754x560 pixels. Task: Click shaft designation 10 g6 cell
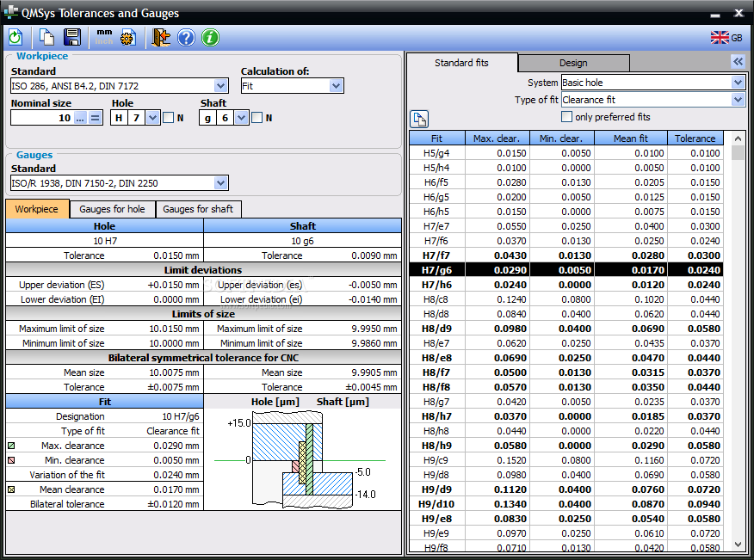302,241
